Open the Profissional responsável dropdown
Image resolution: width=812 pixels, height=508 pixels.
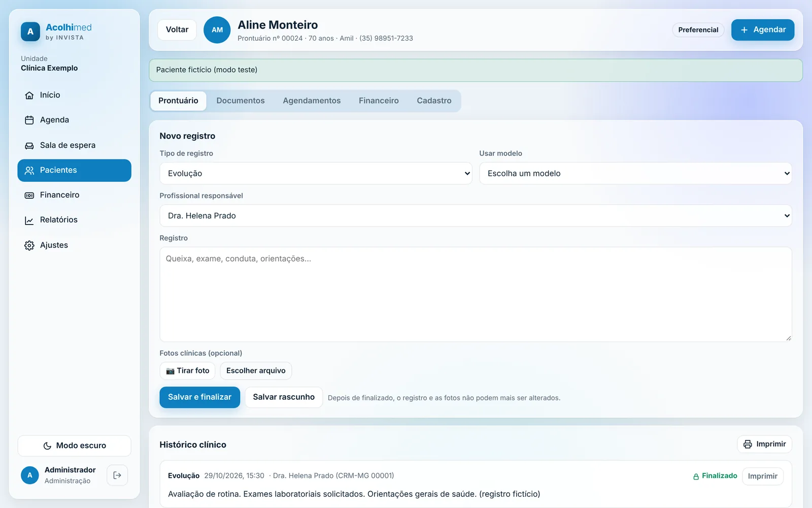(x=476, y=216)
